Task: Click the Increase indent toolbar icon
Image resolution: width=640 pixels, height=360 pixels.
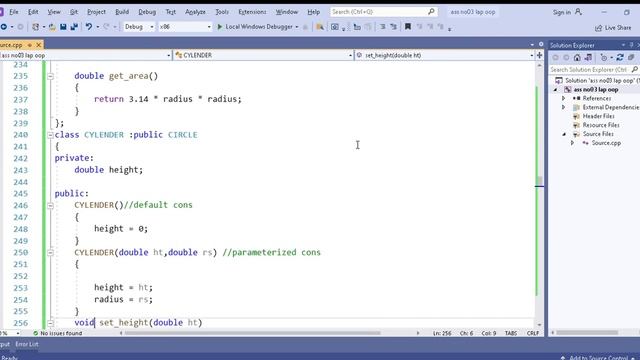Action: (x=393, y=27)
